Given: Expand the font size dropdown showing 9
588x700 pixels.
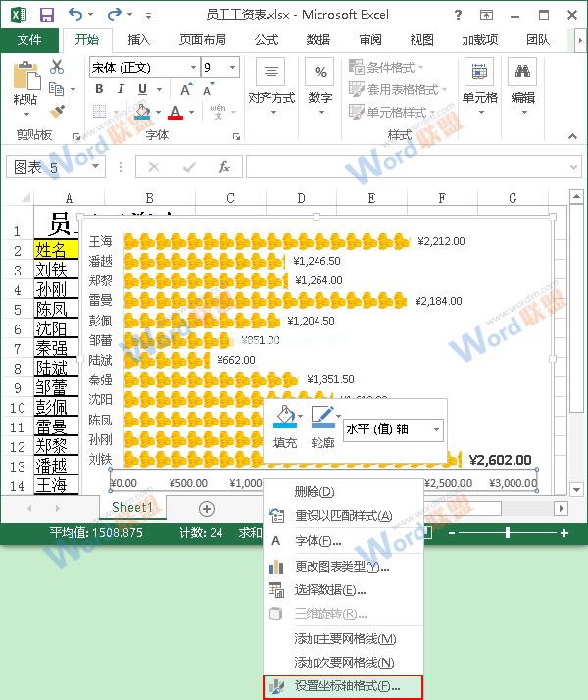Looking at the screenshot, I should point(232,68).
